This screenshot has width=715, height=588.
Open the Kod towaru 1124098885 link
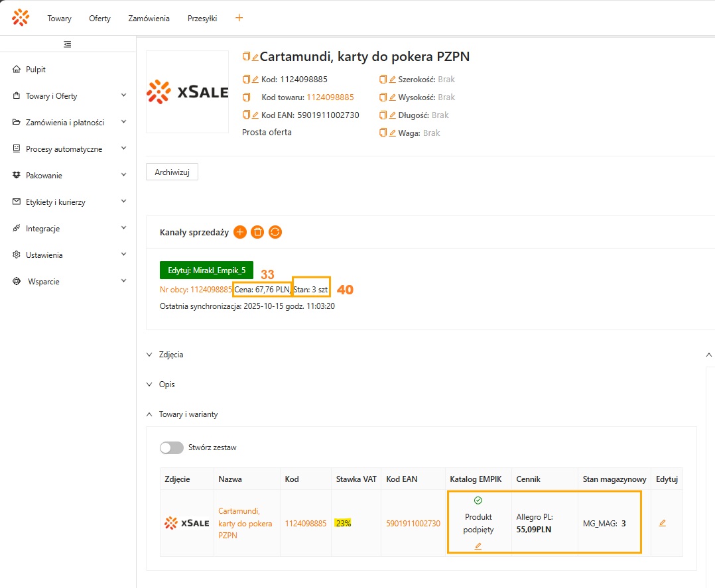(330, 97)
